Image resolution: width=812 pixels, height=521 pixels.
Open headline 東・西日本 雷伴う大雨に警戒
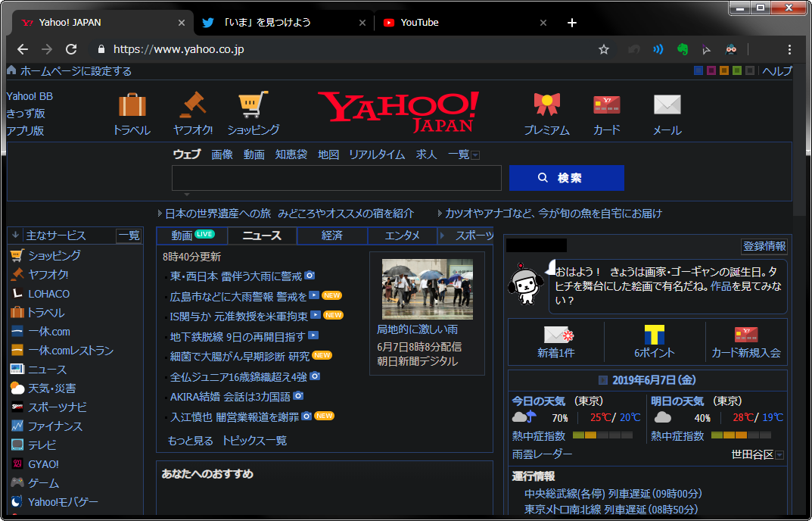pos(235,276)
